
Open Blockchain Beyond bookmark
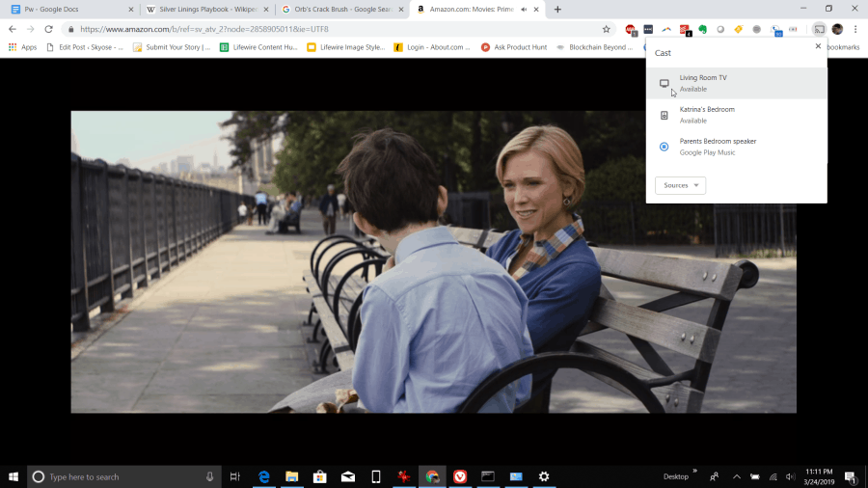point(594,47)
